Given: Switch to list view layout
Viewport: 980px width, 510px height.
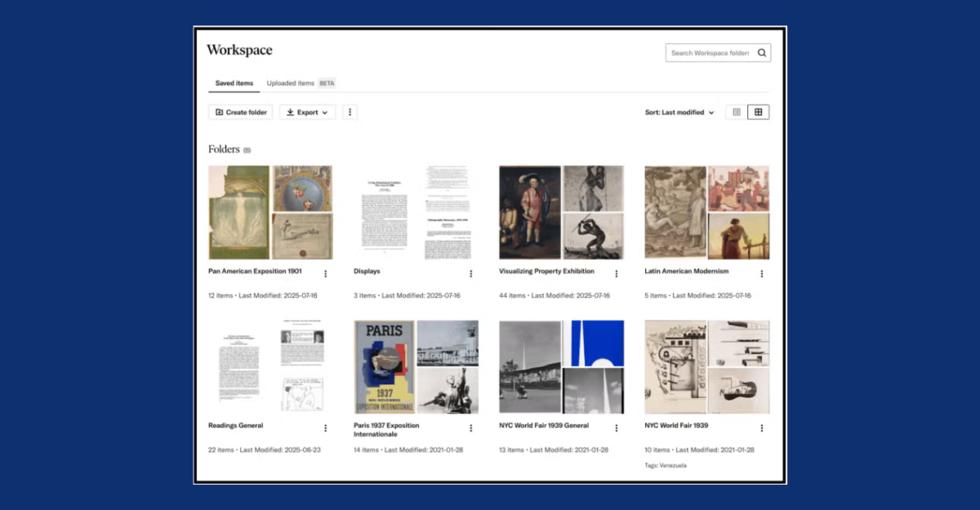Looking at the screenshot, I should pyautogui.click(x=736, y=112).
